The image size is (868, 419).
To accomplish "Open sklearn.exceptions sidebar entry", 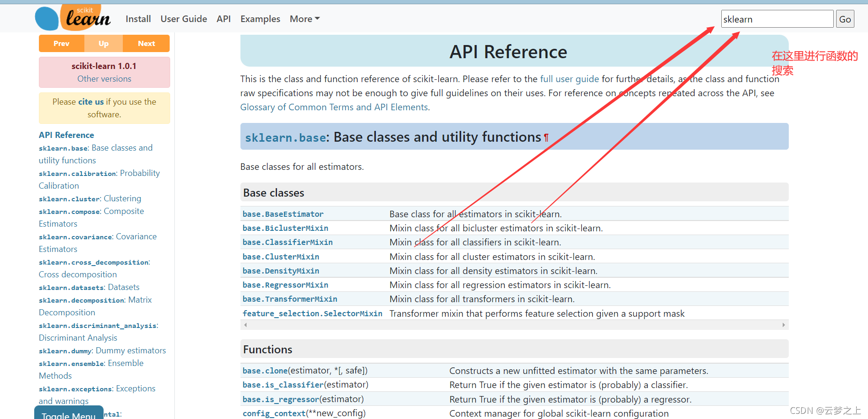I will [x=97, y=395].
